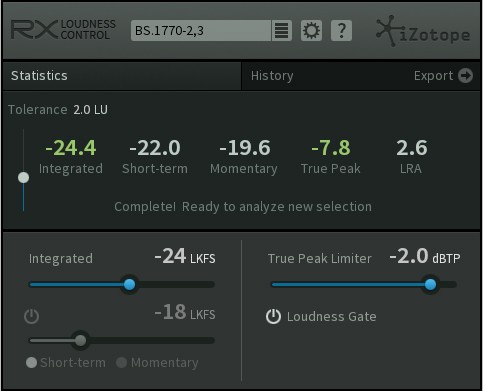This screenshot has width=483, height=391.
Task: Click the question mark help icon
Action: (x=341, y=31)
